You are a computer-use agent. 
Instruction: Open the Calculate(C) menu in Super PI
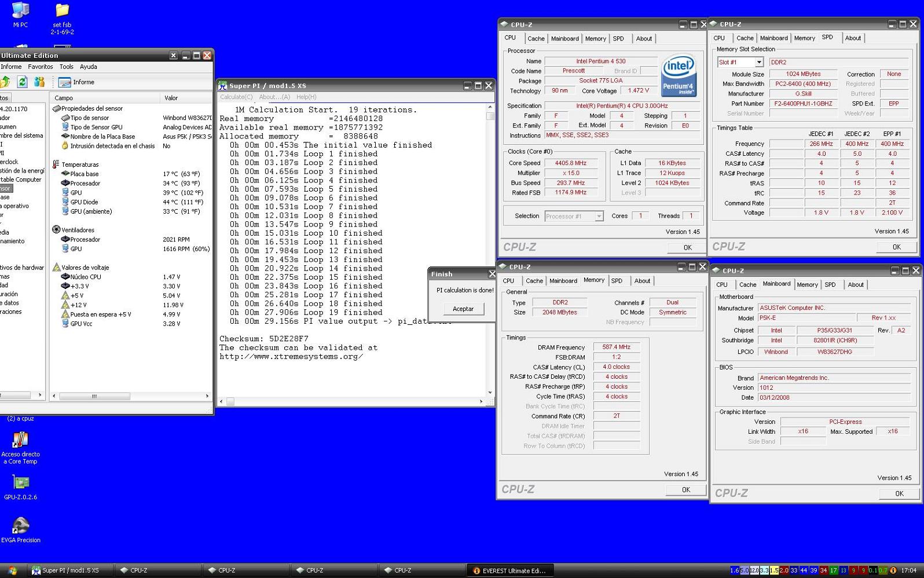click(x=236, y=97)
